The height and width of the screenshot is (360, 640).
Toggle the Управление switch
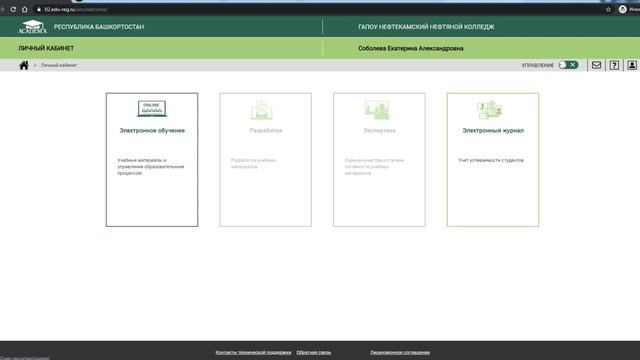click(569, 65)
